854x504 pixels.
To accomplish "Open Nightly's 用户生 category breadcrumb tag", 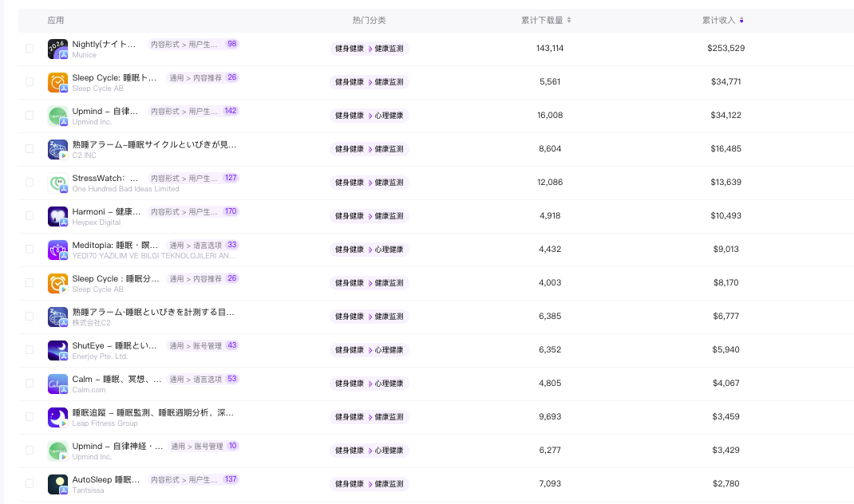I will point(182,44).
